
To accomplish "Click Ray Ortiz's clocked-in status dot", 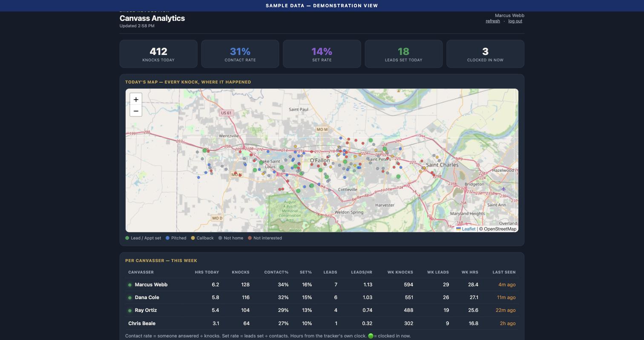I will coord(130,311).
